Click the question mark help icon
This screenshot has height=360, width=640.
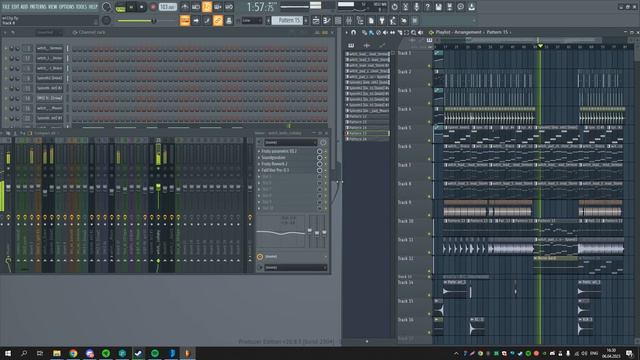[x=427, y=7]
